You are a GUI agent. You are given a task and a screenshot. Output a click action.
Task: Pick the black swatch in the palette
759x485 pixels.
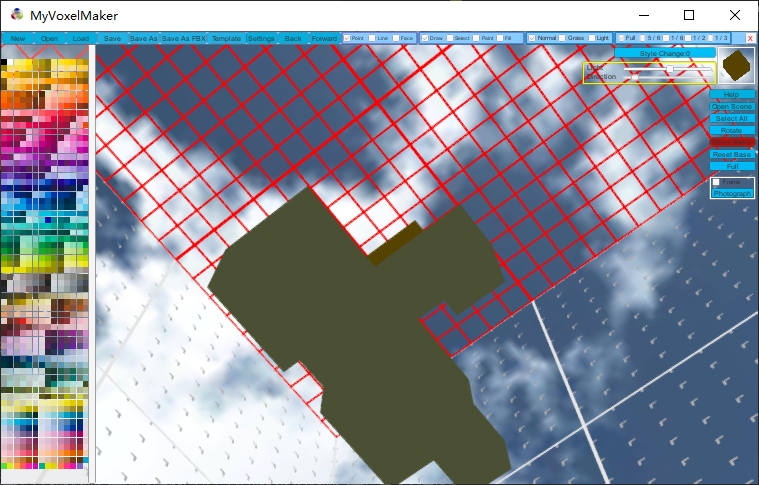click(4, 62)
